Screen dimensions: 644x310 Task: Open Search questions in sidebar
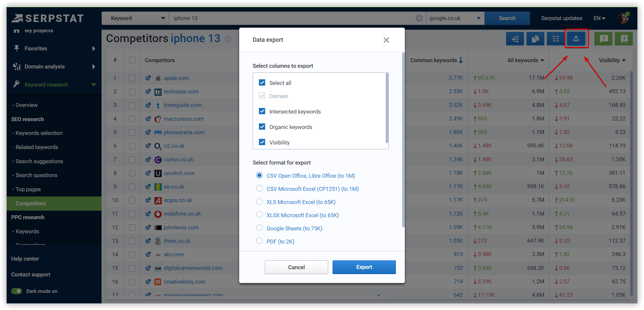click(36, 175)
